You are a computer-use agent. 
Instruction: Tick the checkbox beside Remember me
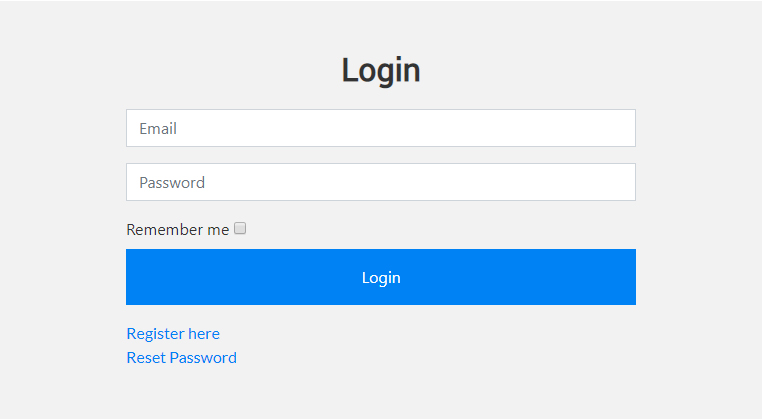[240, 229]
